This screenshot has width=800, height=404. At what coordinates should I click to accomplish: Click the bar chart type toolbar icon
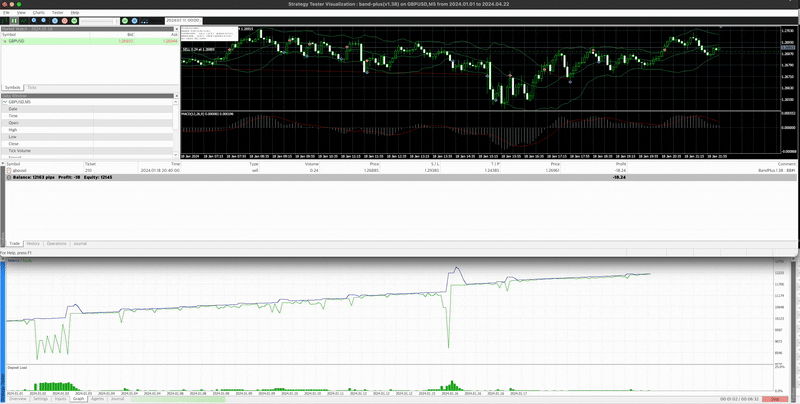(x=5, y=21)
